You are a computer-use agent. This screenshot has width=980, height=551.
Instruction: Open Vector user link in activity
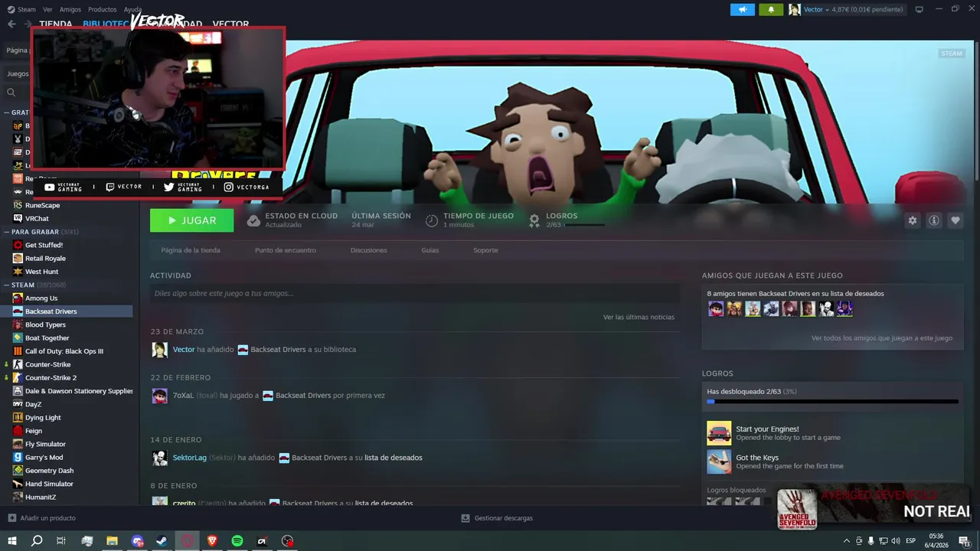(184, 349)
